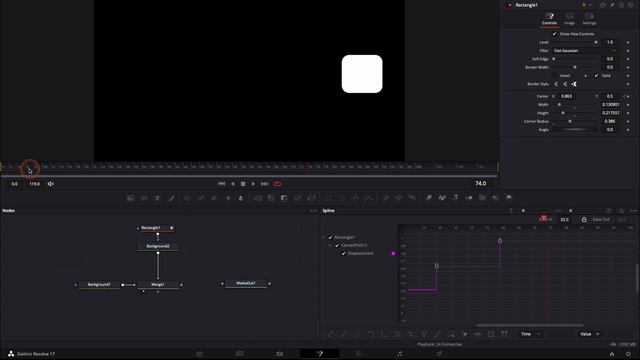The image size is (640, 360).
Task: Select the 3D Text tool in the toolbar
Action: (x=456, y=198)
